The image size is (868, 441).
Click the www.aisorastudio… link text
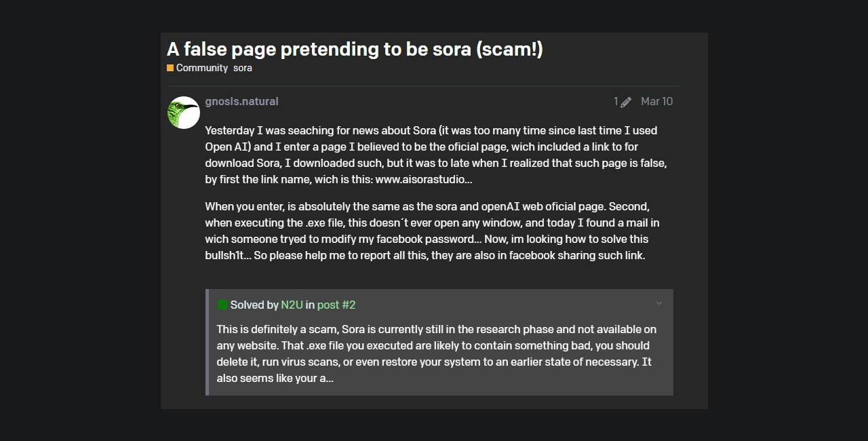coord(424,179)
